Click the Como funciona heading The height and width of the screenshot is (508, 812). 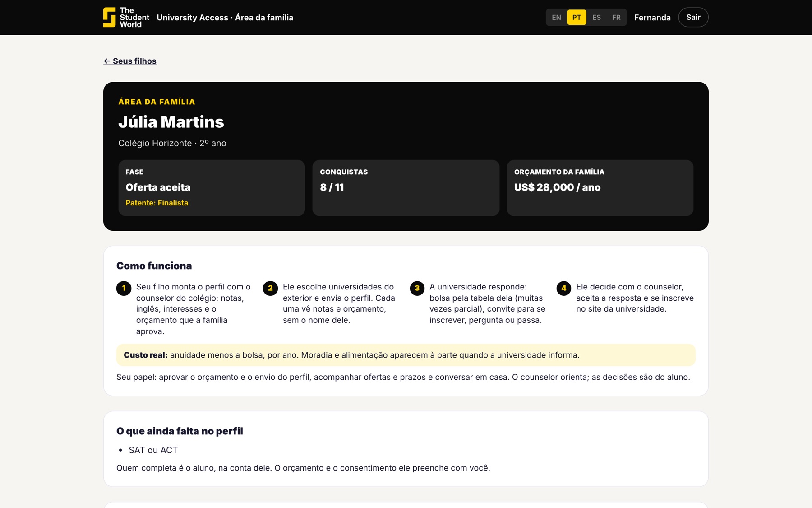point(154,266)
